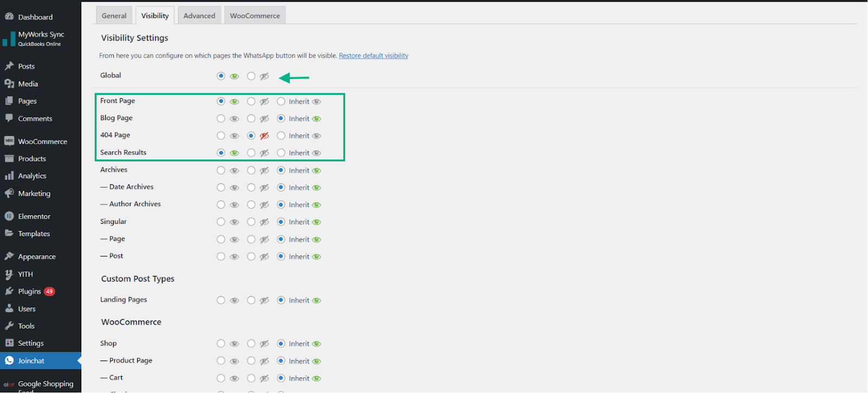Image resolution: width=868 pixels, height=393 pixels.
Task: Click the Elementor icon in sidebar
Action: 9,216
